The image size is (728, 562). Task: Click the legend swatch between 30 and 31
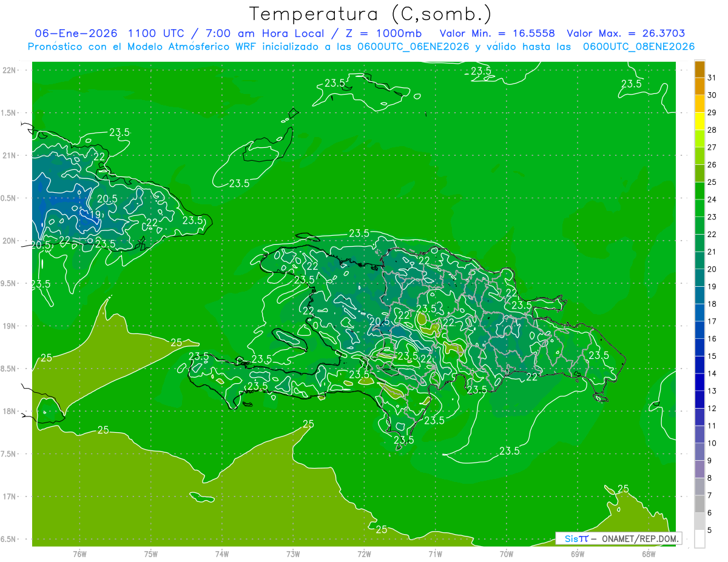(699, 86)
